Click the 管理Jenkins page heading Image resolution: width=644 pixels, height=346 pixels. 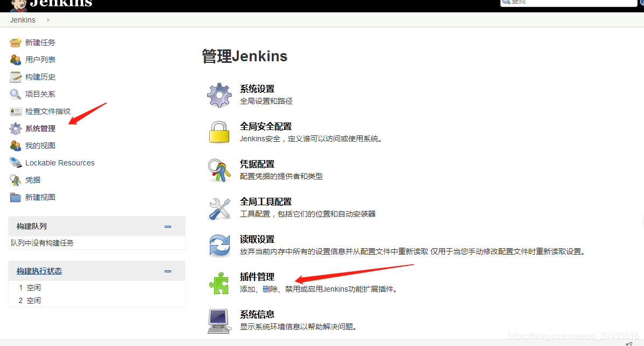[245, 56]
